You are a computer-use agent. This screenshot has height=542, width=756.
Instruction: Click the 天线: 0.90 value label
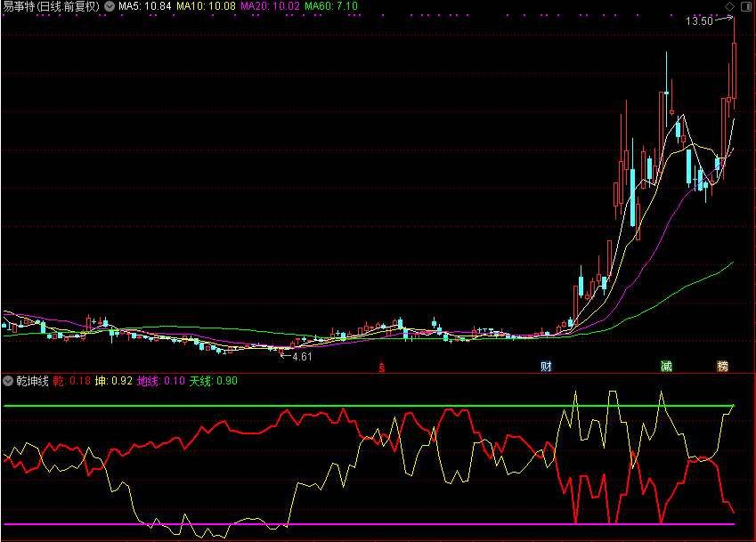pos(214,381)
